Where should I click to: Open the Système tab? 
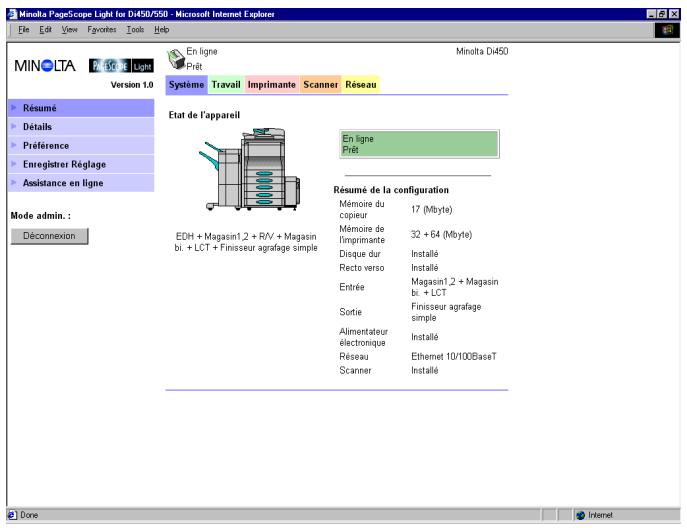(x=187, y=85)
